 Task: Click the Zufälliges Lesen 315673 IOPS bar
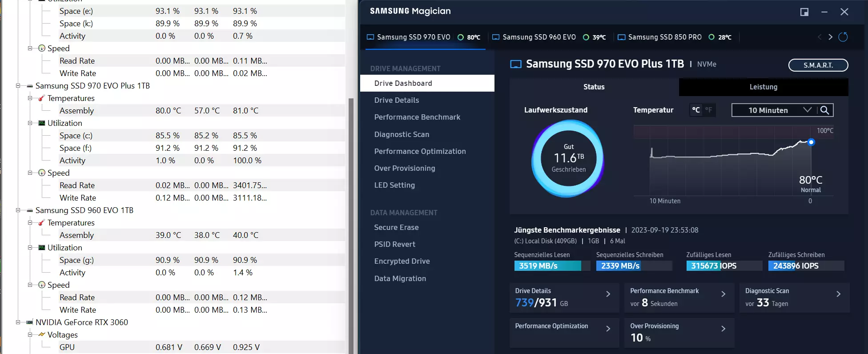[724, 265]
